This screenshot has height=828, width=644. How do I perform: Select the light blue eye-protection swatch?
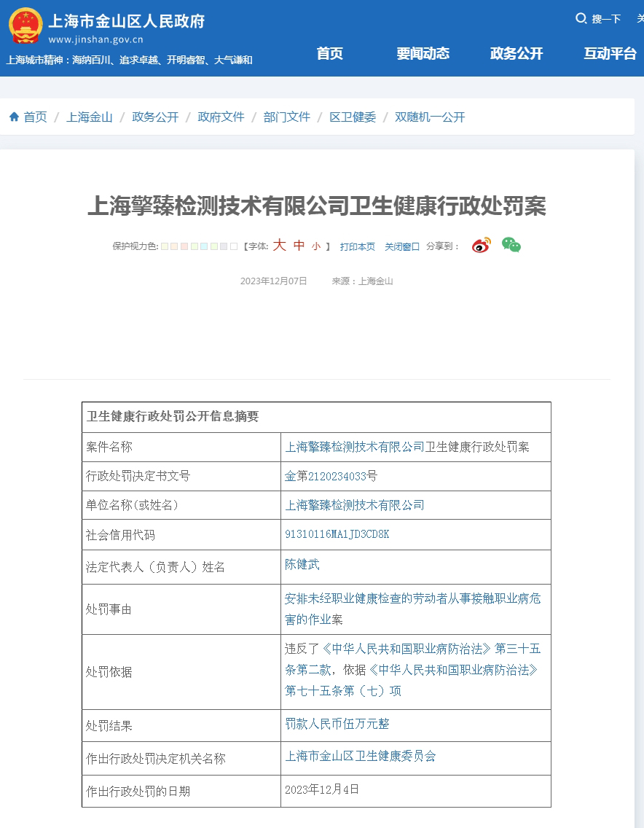204,246
